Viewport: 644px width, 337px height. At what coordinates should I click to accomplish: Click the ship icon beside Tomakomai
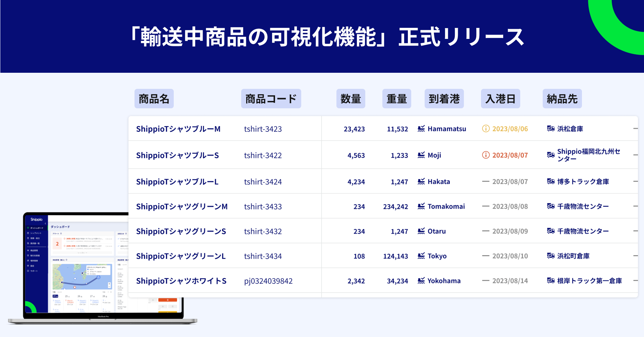pyautogui.click(x=421, y=207)
